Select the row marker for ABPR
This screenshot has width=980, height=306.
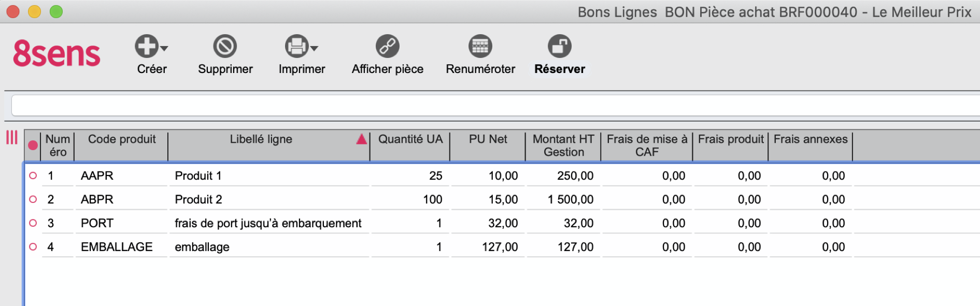click(x=33, y=199)
